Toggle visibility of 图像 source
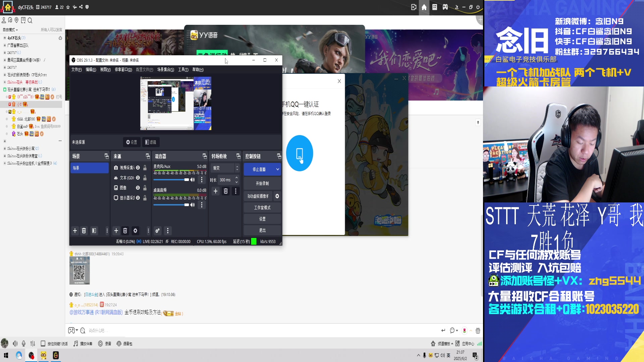Screen dimensions: 644x362 tap(138, 188)
